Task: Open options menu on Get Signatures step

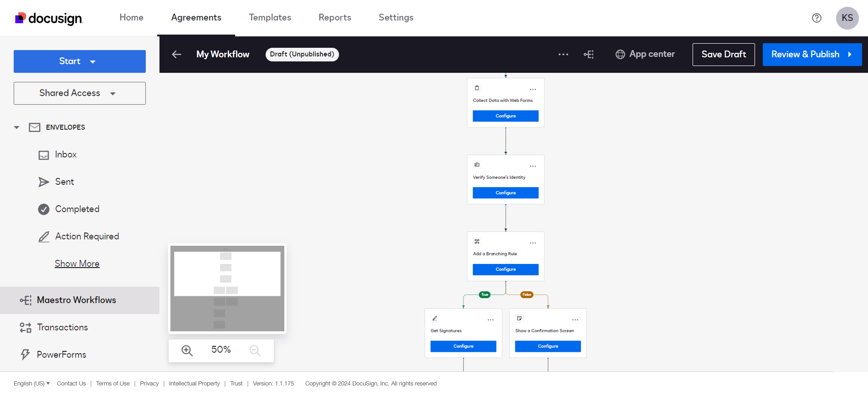Action: click(490, 320)
